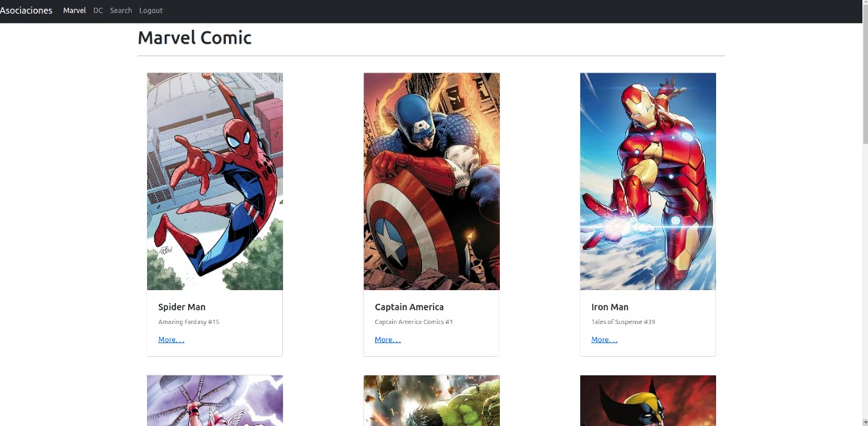Screen dimensions: 868x426
Task: Select the Spider Man card title
Action: click(182, 307)
